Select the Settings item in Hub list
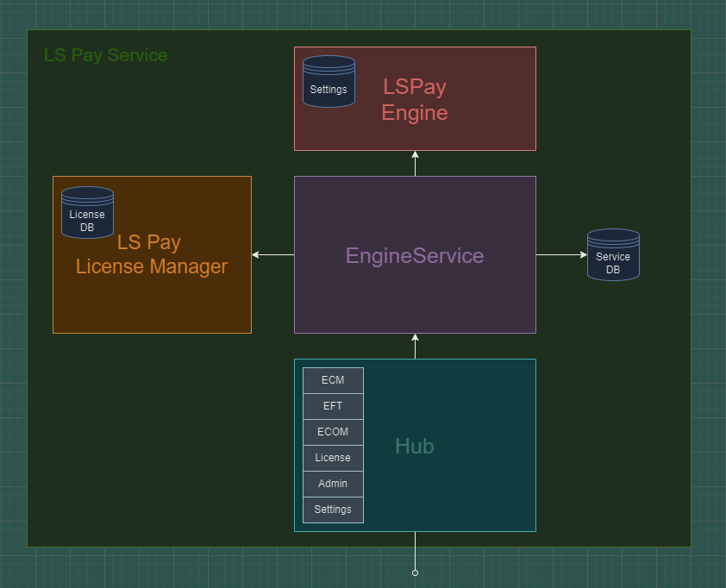The image size is (726, 588). tap(333, 510)
